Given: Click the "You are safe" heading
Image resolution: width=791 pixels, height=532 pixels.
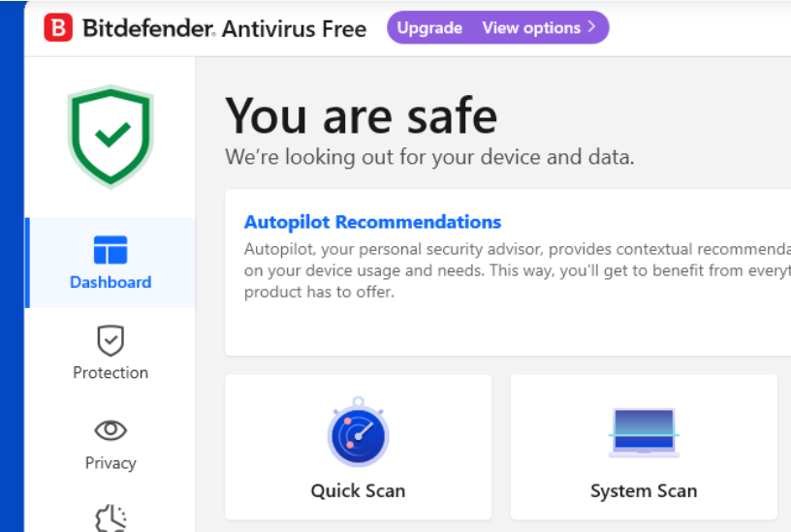Looking at the screenshot, I should coord(361,116).
